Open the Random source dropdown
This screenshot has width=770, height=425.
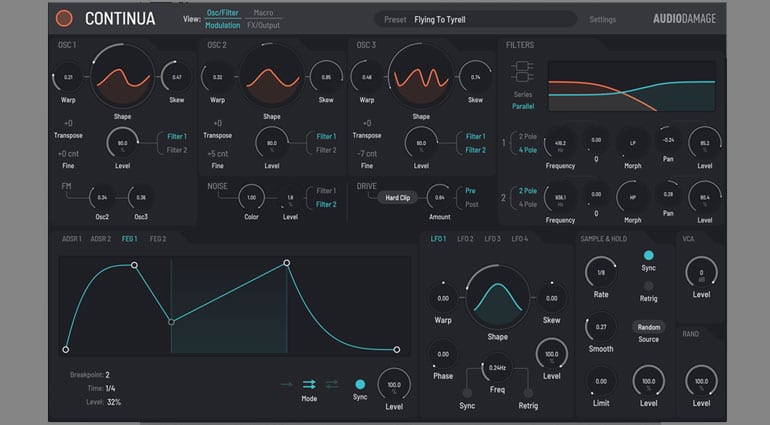(x=649, y=327)
